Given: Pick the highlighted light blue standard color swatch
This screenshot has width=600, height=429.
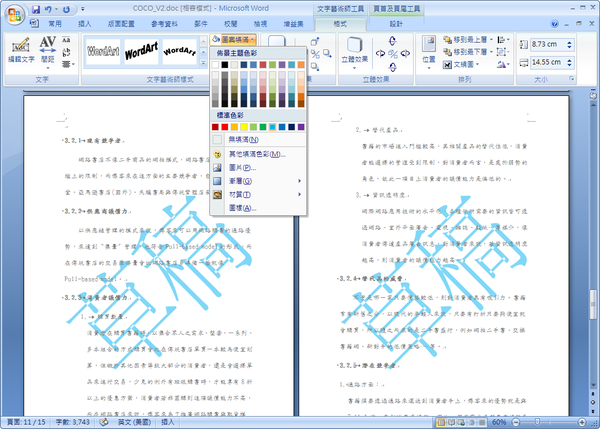Looking at the screenshot, I should [x=272, y=127].
